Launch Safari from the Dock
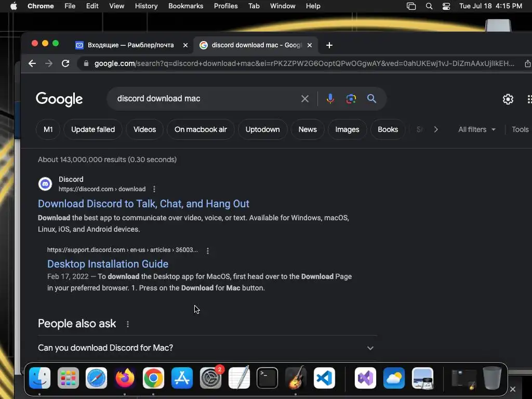Image resolution: width=532 pixels, height=399 pixels. (x=96, y=378)
